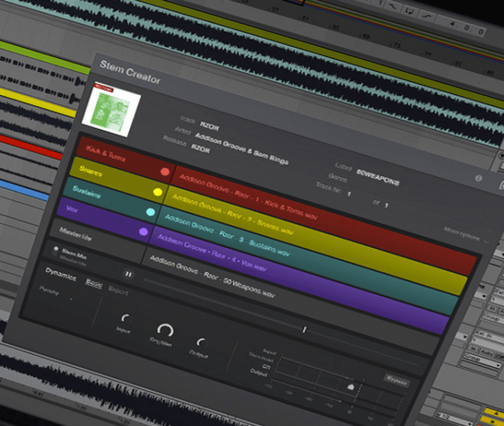Open the Punchy preset dropdown

point(57,294)
